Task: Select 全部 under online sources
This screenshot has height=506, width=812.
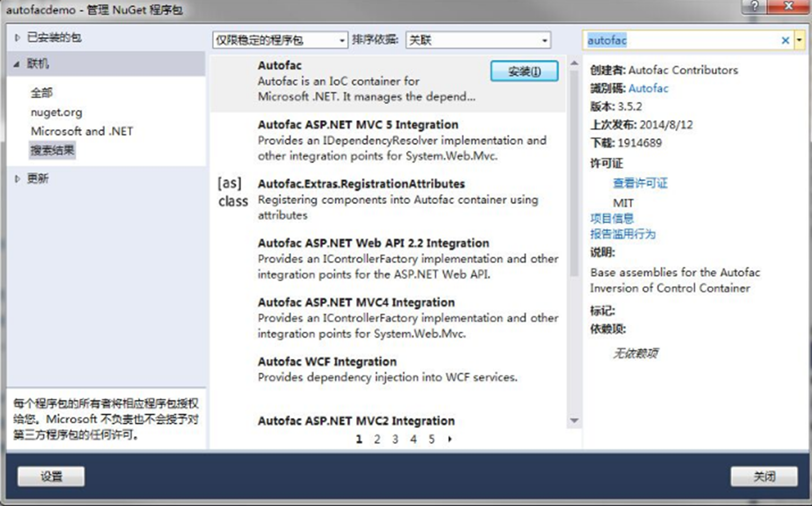Action: (42, 93)
